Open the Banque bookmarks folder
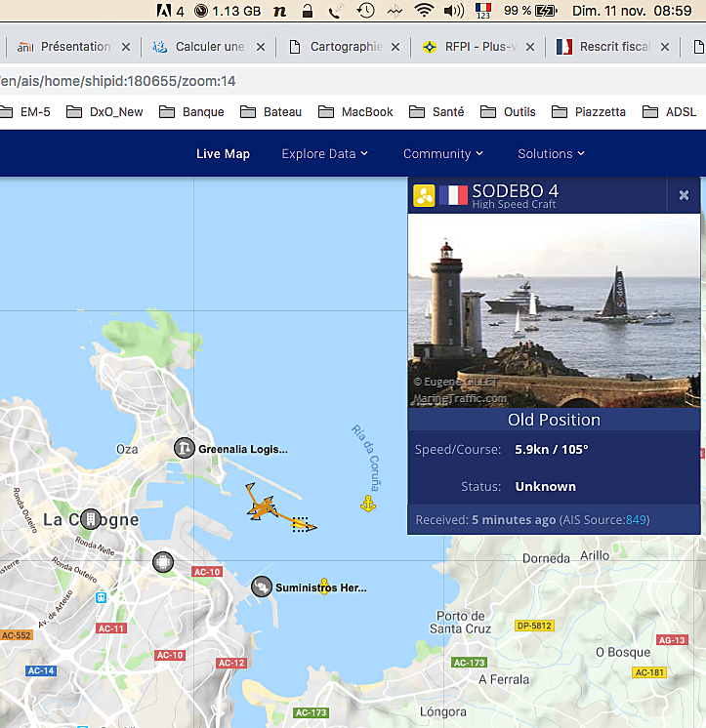This screenshot has height=728, width=706. point(191,112)
